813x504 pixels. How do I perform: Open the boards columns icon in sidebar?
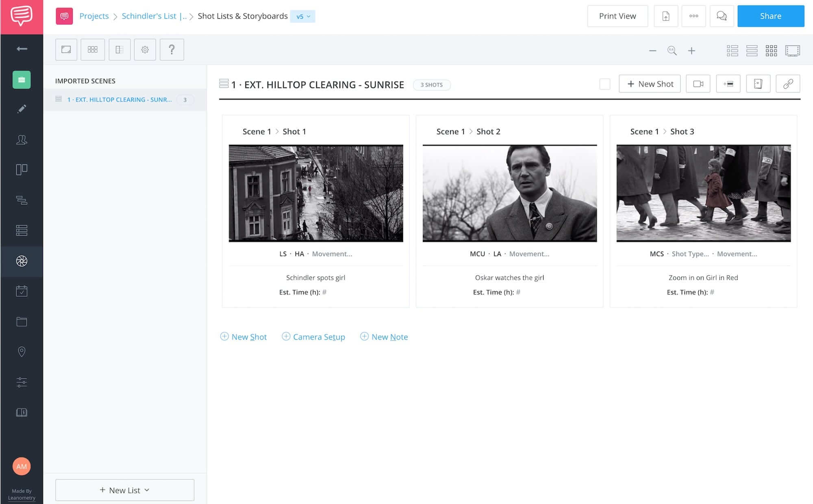tap(22, 169)
